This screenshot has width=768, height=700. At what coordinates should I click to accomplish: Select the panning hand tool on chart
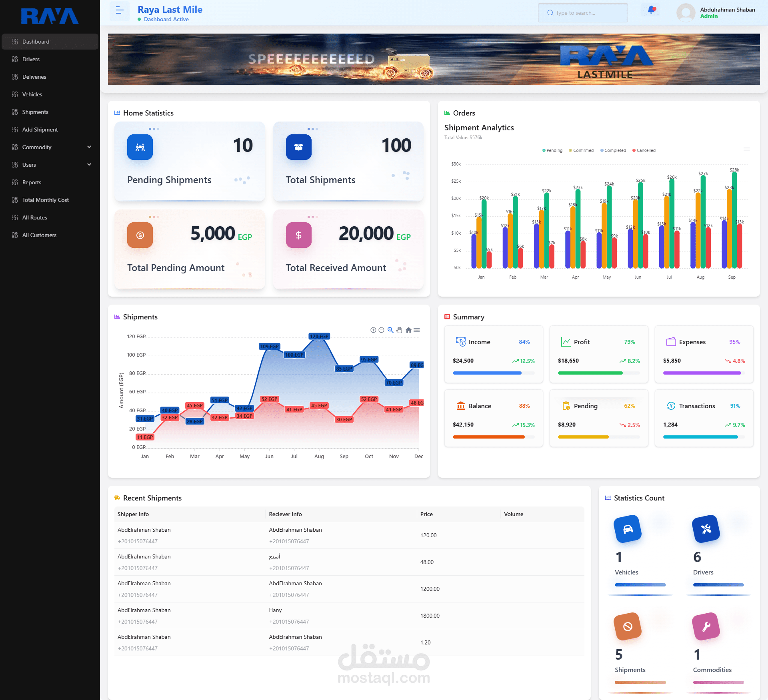(399, 330)
